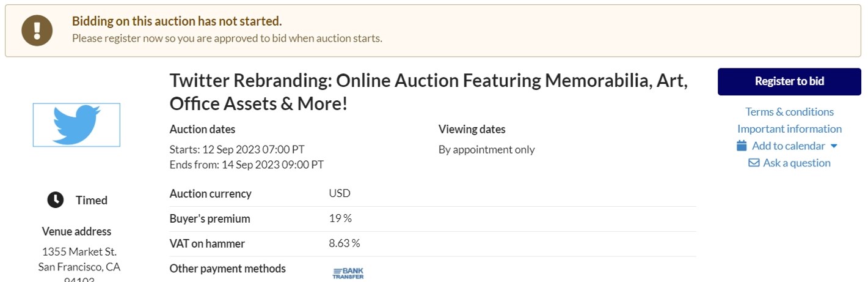
Task: Click Register to bid button
Action: click(x=789, y=81)
